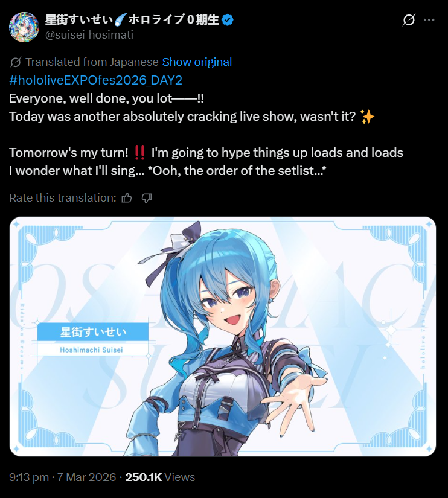Open the @suisei_hosimati handle
This screenshot has height=498, width=448.
[x=89, y=34]
